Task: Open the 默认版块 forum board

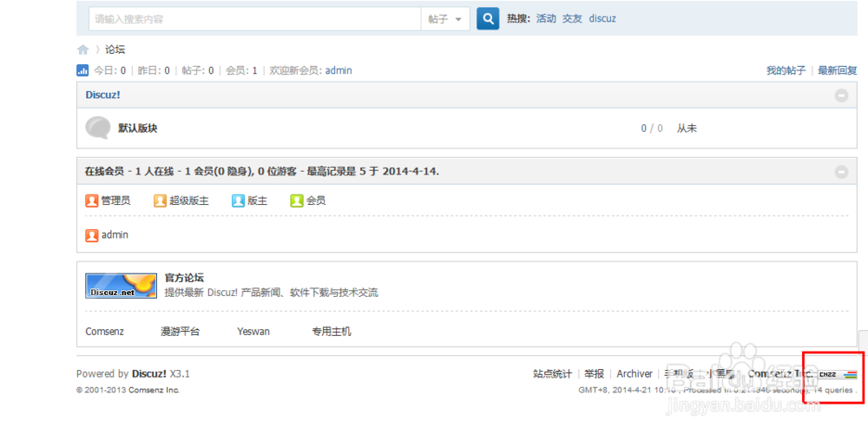Action: 138,128
